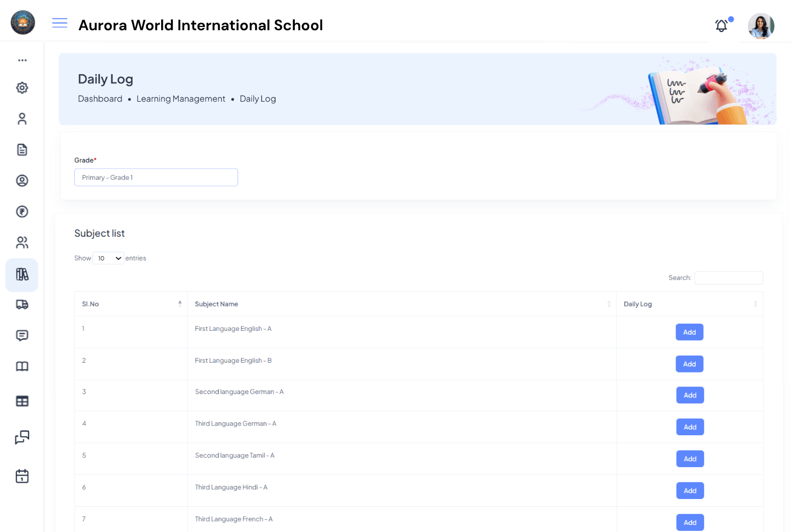Open the Show entries dropdown
The image size is (792, 532).
108,258
